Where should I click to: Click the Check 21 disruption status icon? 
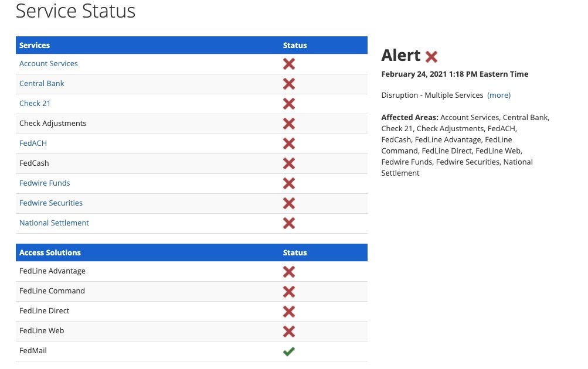pos(288,104)
